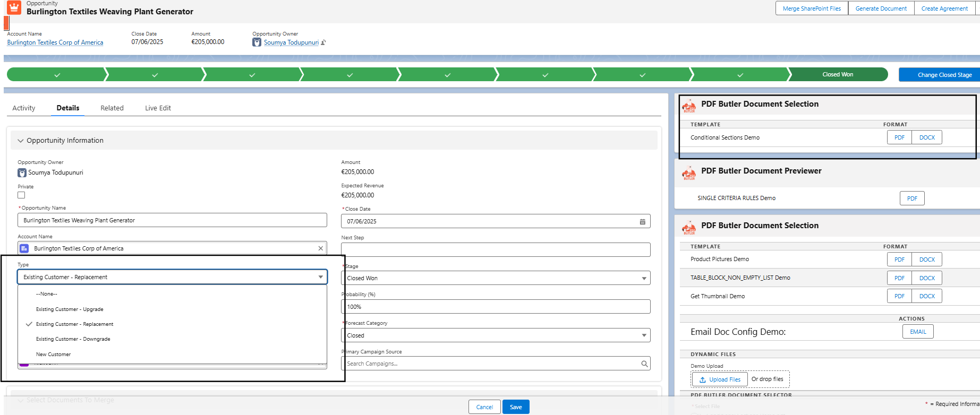Generate PDF for Product Pictures Demo
Screen dimensions: 980x415
pyautogui.click(x=899, y=260)
